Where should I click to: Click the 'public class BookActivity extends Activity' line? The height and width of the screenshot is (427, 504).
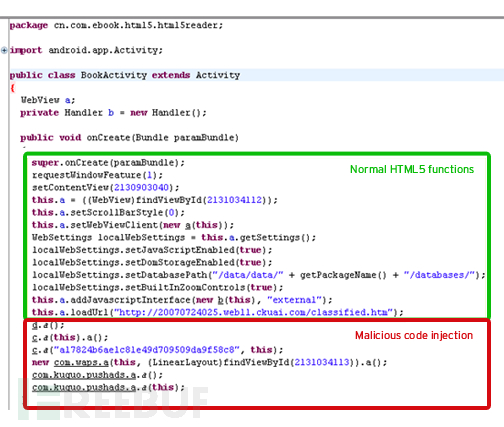click(125, 75)
